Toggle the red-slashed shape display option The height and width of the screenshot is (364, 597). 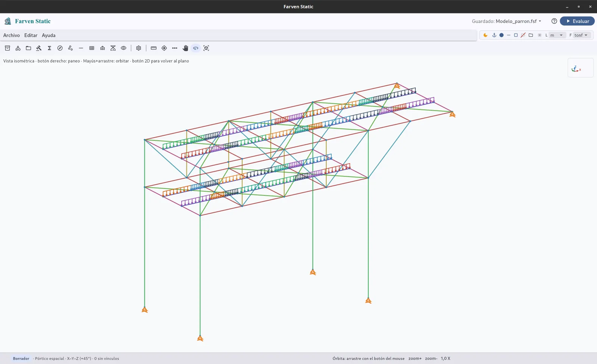coord(523,35)
